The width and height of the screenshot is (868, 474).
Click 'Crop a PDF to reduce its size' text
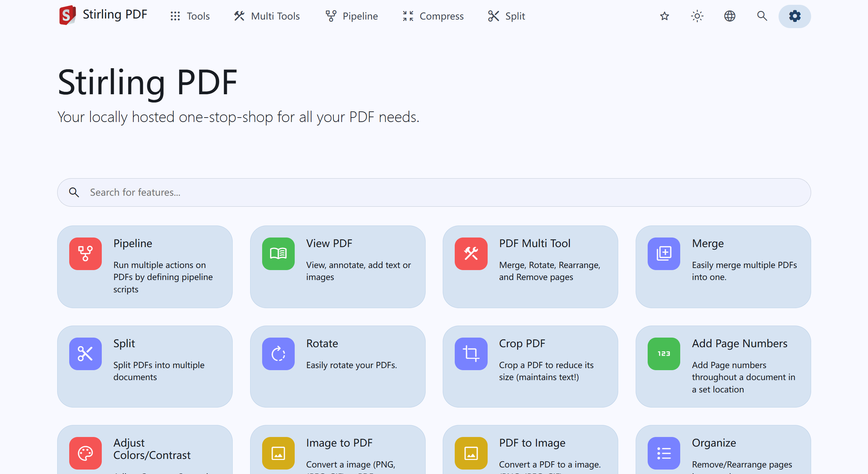coord(546,371)
